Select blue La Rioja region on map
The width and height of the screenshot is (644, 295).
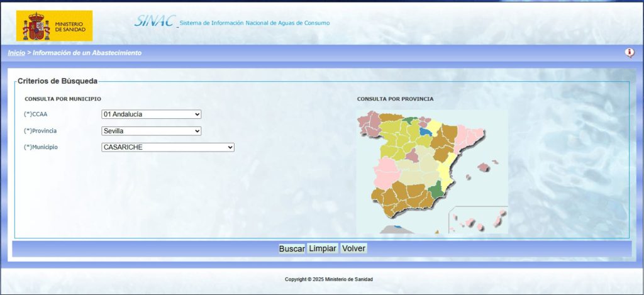coord(427,133)
